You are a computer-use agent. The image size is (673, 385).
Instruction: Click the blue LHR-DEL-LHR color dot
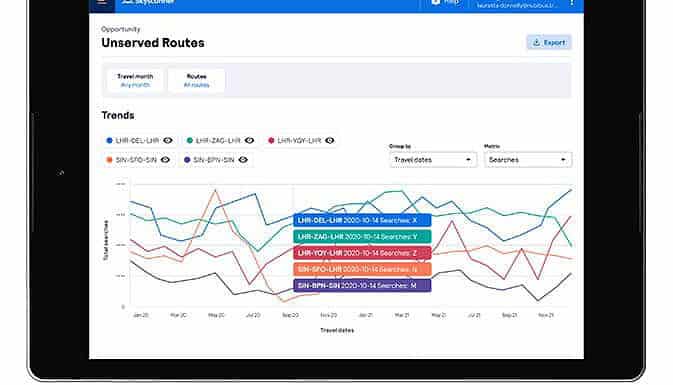109,140
